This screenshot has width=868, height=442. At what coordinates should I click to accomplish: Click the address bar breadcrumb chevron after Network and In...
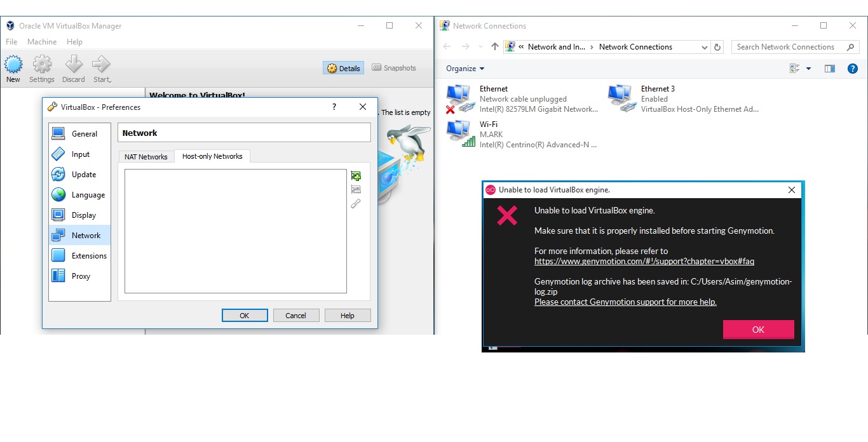592,47
